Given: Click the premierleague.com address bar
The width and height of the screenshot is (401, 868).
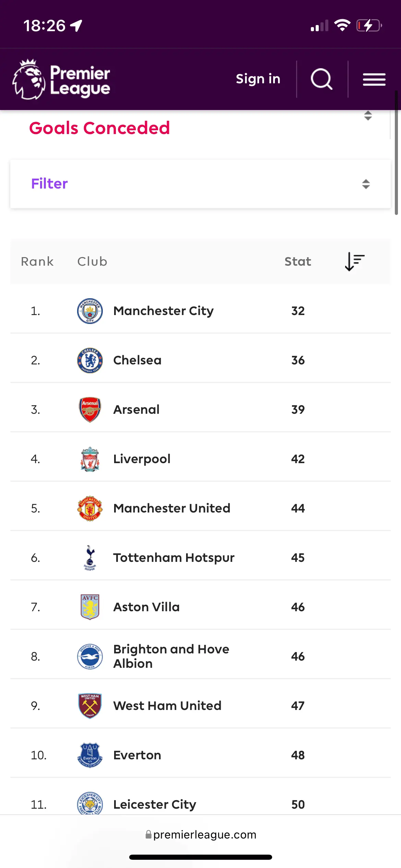Looking at the screenshot, I should tap(201, 834).
